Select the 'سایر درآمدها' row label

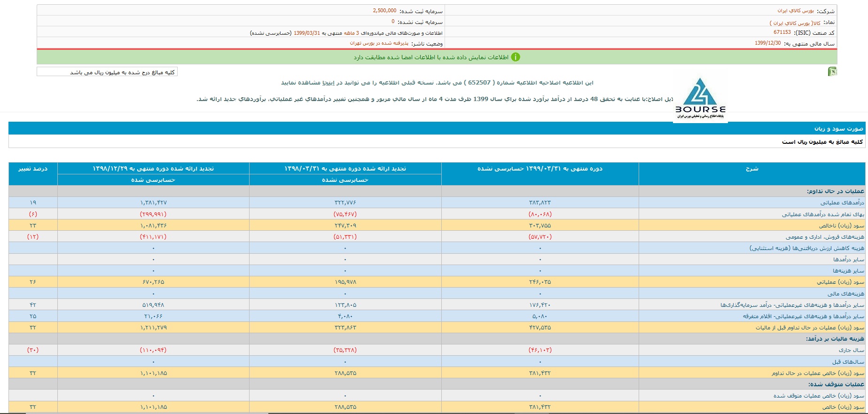click(x=849, y=259)
